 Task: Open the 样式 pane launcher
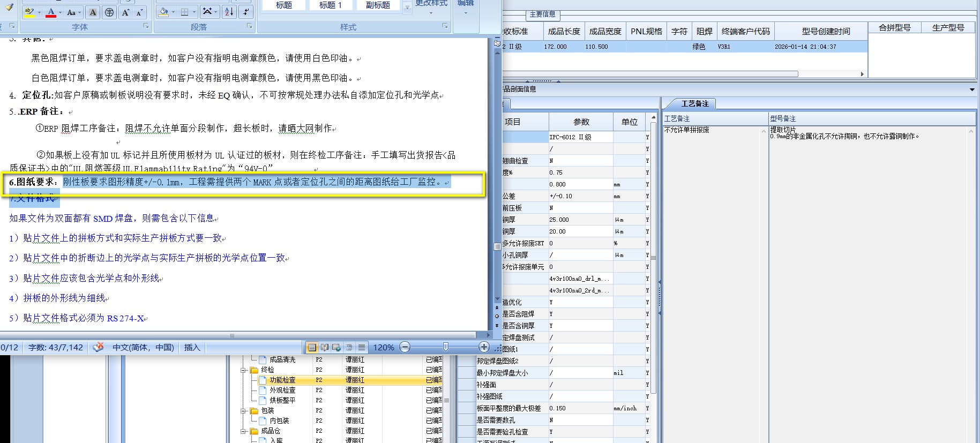[445, 26]
